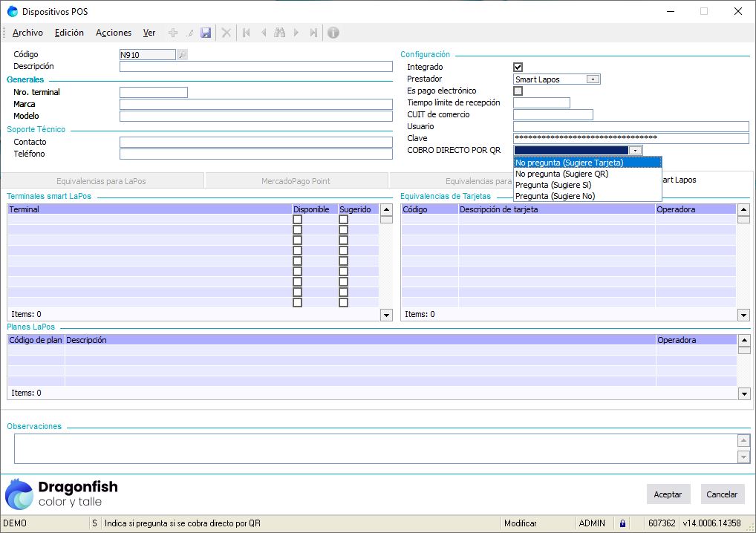The image size is (756, 533).
Task: Tick the second row Disponible checkbox
Action: pos(298,230)
